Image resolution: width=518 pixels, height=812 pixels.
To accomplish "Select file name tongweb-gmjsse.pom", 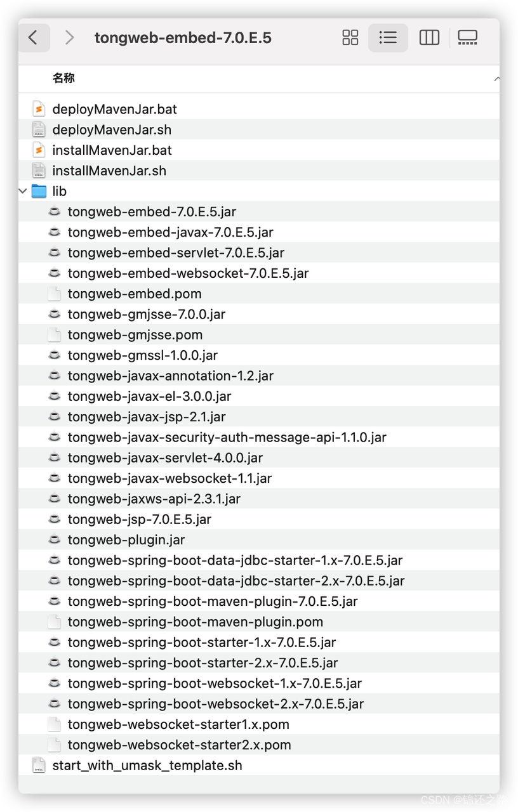I will pos(135,335).
